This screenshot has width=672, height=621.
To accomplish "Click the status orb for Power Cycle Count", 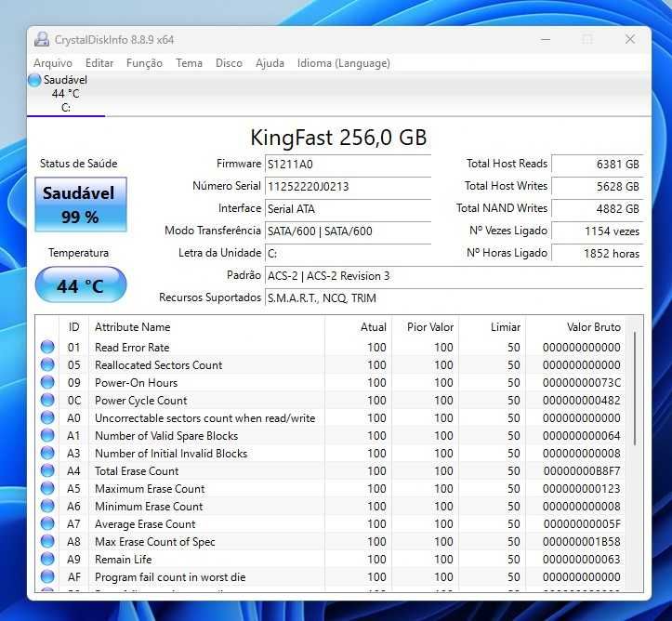I will (47, 400).
